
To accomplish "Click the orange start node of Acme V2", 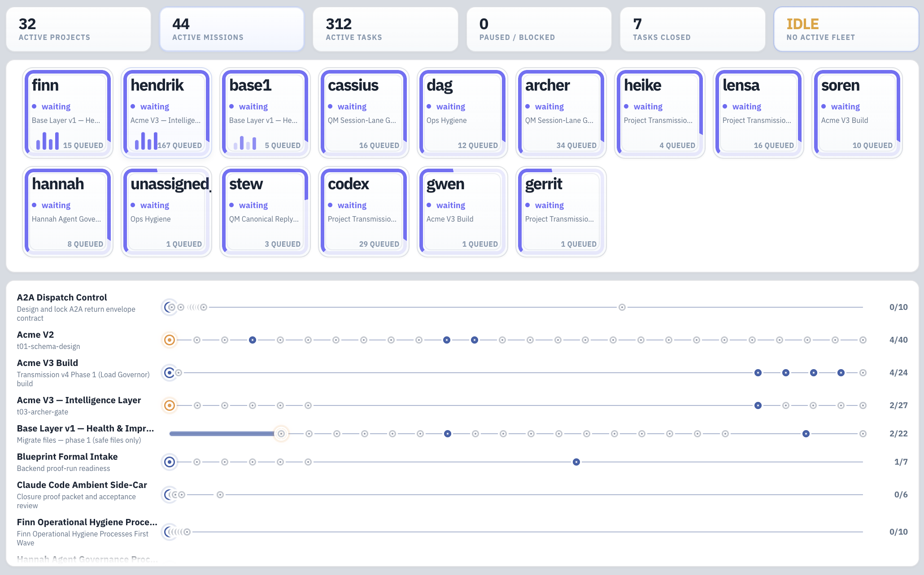I will pyautogui.click(x=170, y=340).
